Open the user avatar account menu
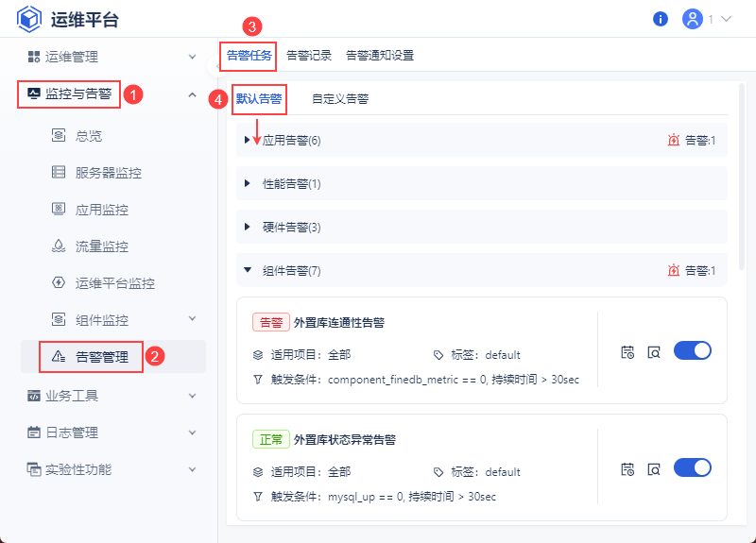756x543 pixels. 693,19
